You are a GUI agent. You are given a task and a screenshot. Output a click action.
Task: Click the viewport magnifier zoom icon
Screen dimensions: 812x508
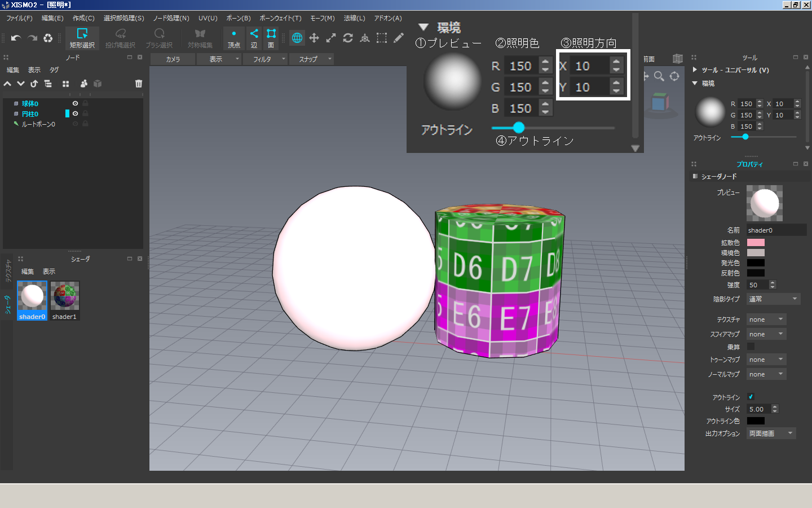tap(659, 76)
